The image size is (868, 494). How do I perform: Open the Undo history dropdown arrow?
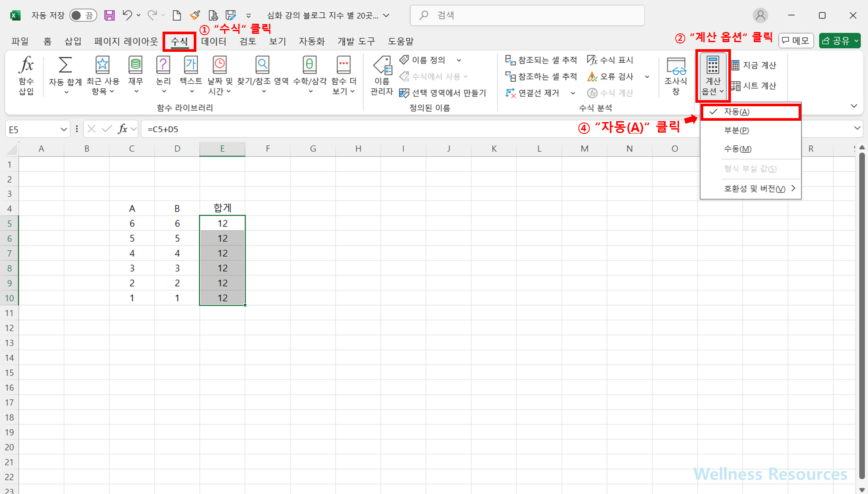click(x=138, y=15)
